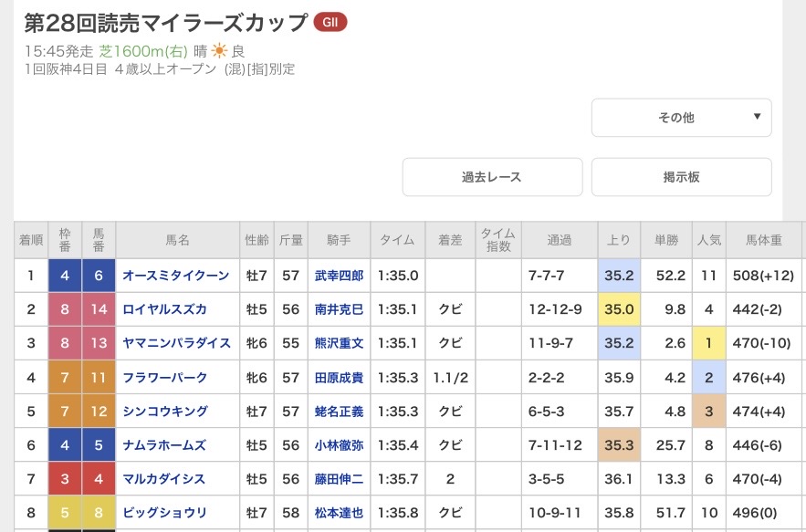Open horse ビッグショウリ page
The image size is (806, 532).
(x=165, y=512)
